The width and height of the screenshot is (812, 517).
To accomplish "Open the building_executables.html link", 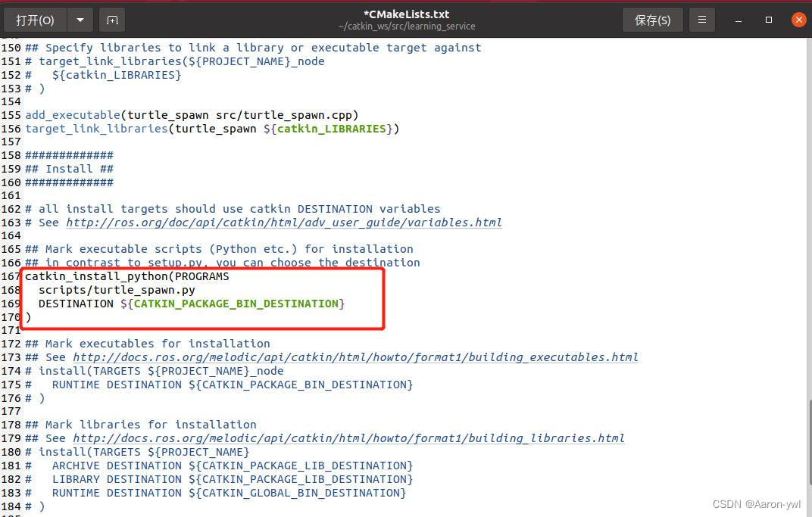I will tap(355, 357).
